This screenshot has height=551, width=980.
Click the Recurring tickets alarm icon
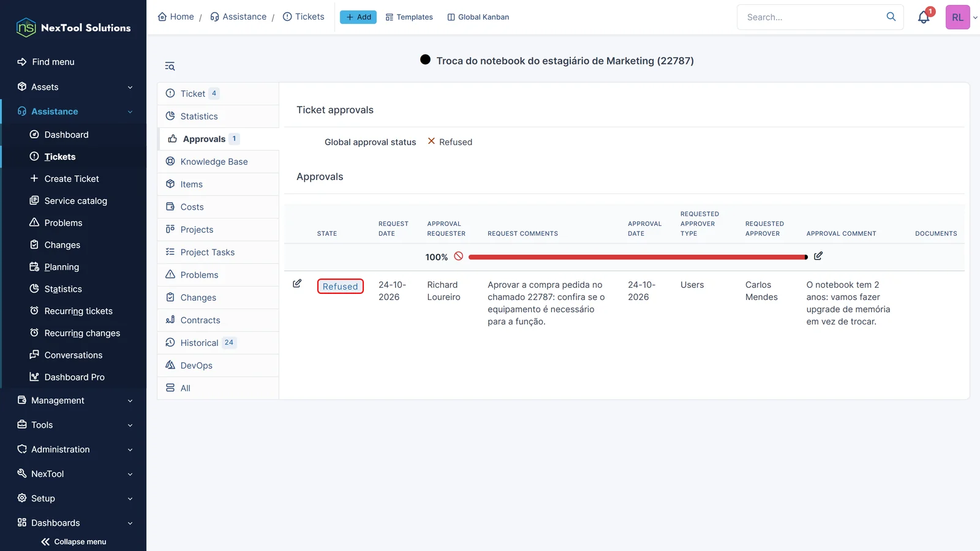tap(34, 310)
